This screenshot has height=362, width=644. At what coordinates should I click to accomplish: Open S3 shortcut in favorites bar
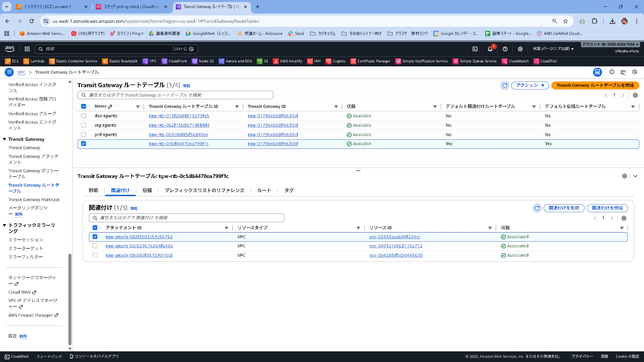[x=262, y=61]
